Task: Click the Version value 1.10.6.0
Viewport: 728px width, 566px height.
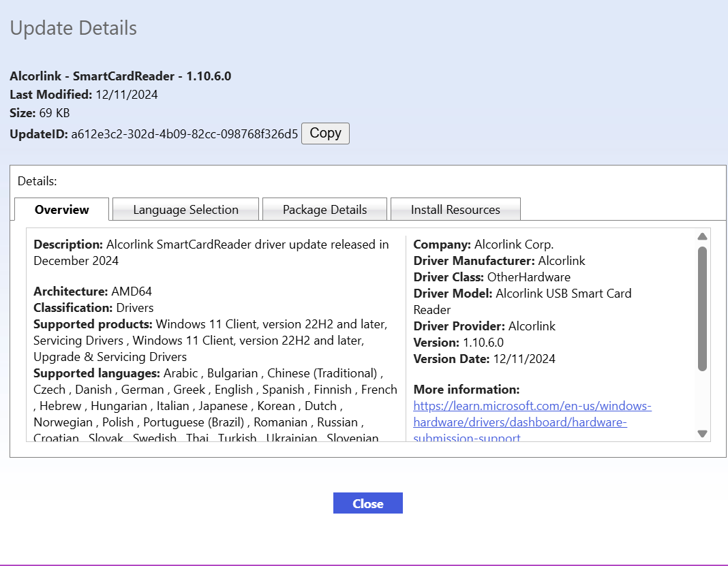Action: (483, 343)
